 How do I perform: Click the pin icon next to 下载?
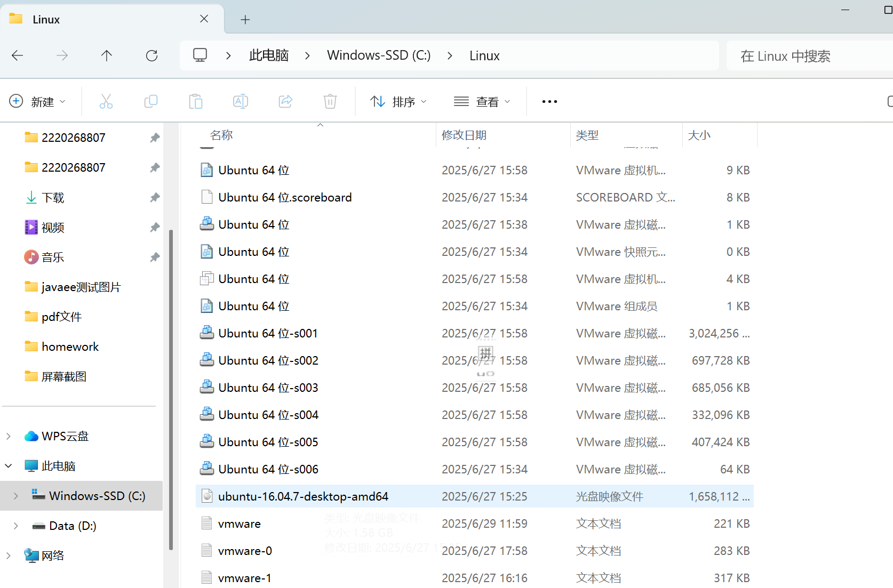coord(155,197)
